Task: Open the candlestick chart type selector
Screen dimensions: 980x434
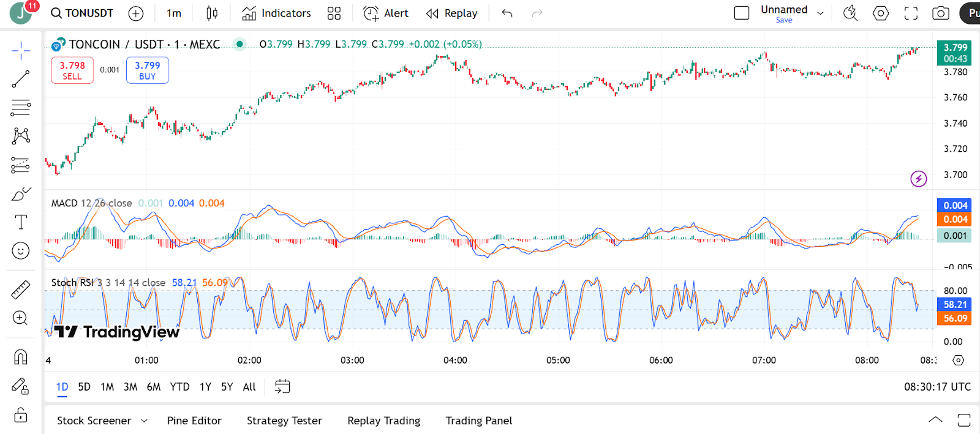Action: [212, 13]
